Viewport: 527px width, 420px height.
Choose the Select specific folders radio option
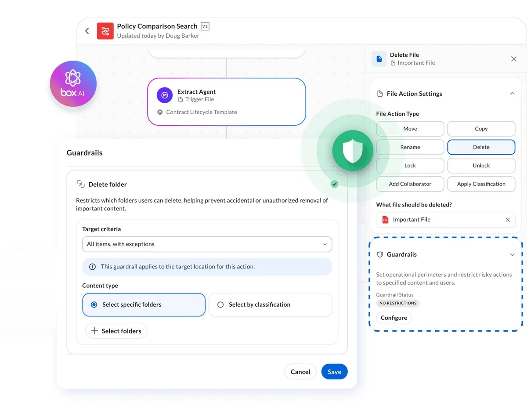[x=144, y=304]
